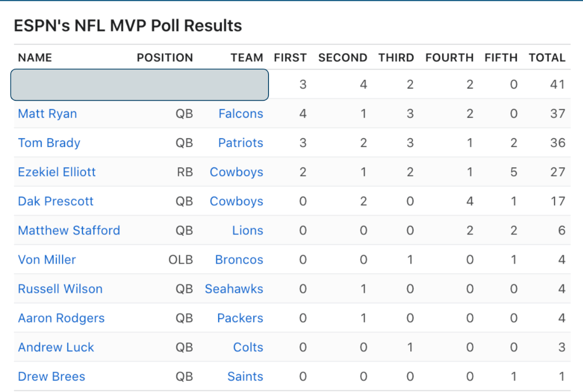Click the Colts team link
This screenshot has width=583, height=392.
(248, 347)
